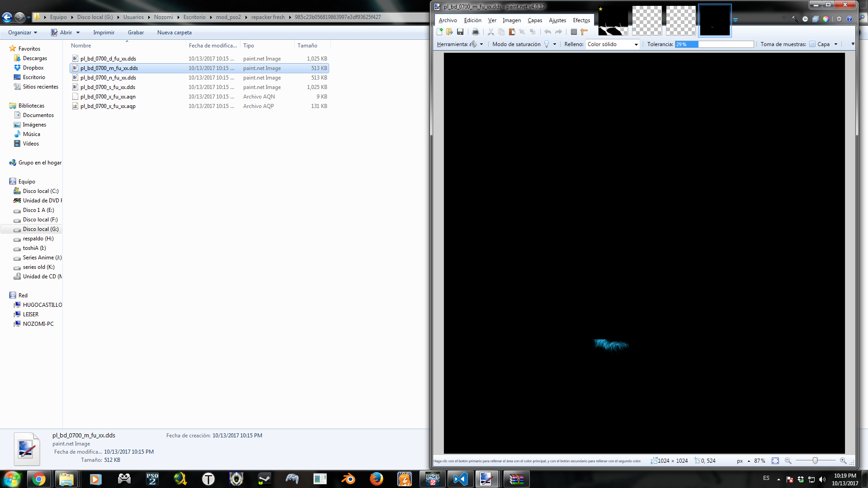This screenshot has width=868, height=488.
Task: Open the Efectos menu
Action: pos(581,20)
